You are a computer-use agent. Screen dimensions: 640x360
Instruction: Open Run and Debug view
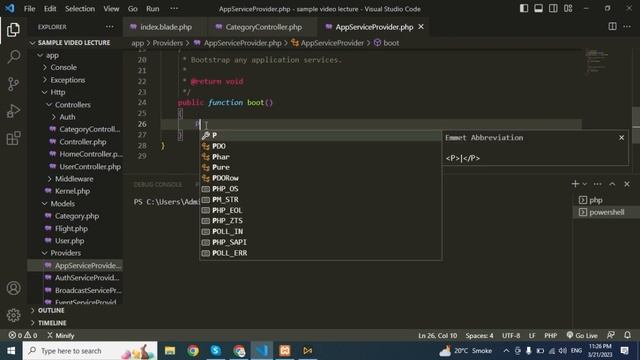click(x=13, y=111)
